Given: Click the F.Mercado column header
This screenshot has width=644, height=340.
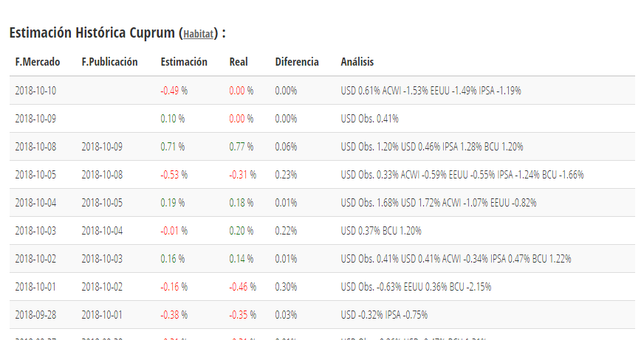Looking at the screenshot, I should pyautogui.click(x=38, y=62).
